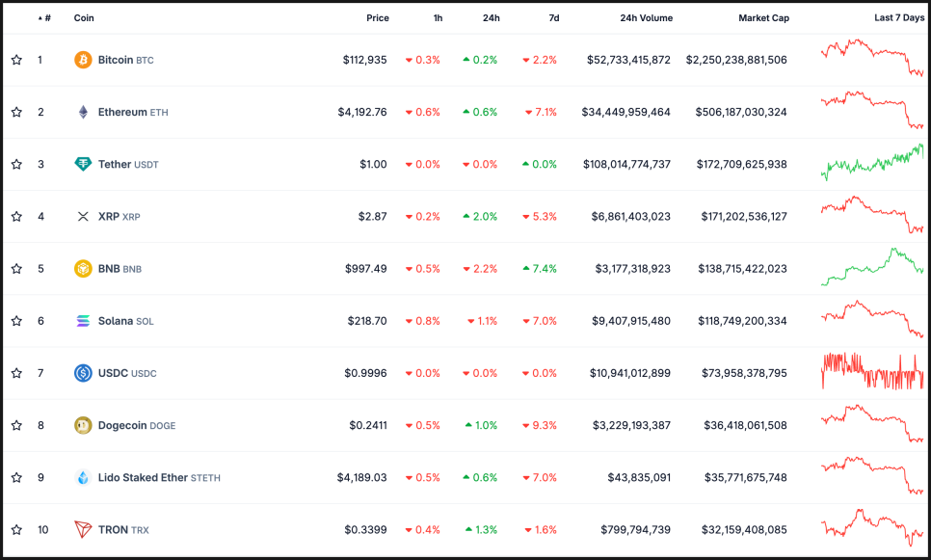Open the TRON TRX coin page

(x=123, y=530)
